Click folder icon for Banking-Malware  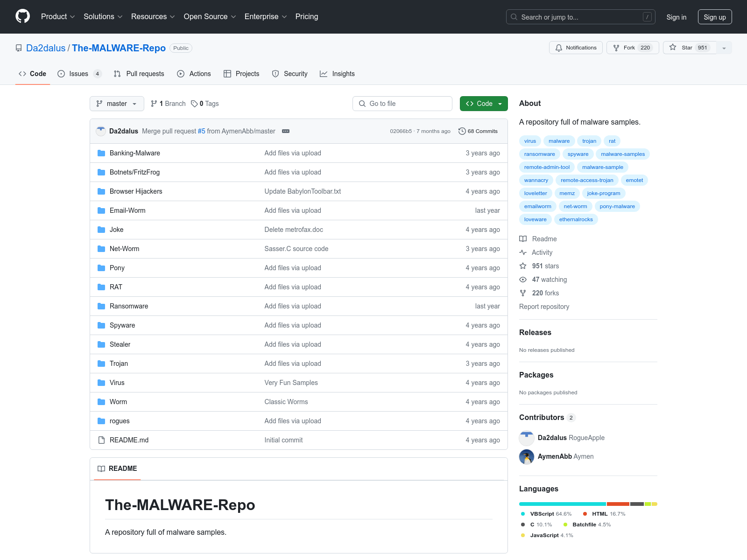point(101,153)
